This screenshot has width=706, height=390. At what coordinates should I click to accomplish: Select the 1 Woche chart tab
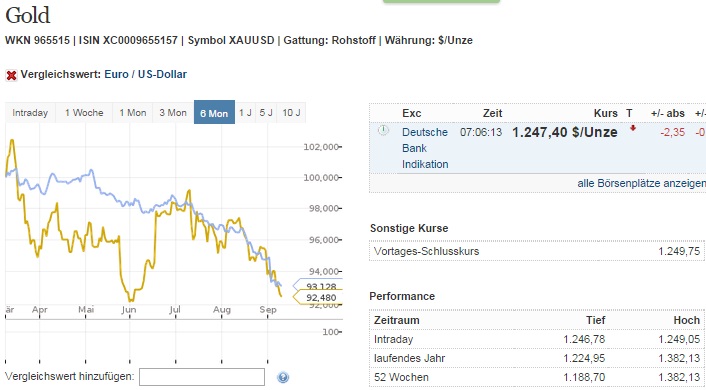[84, 113]
